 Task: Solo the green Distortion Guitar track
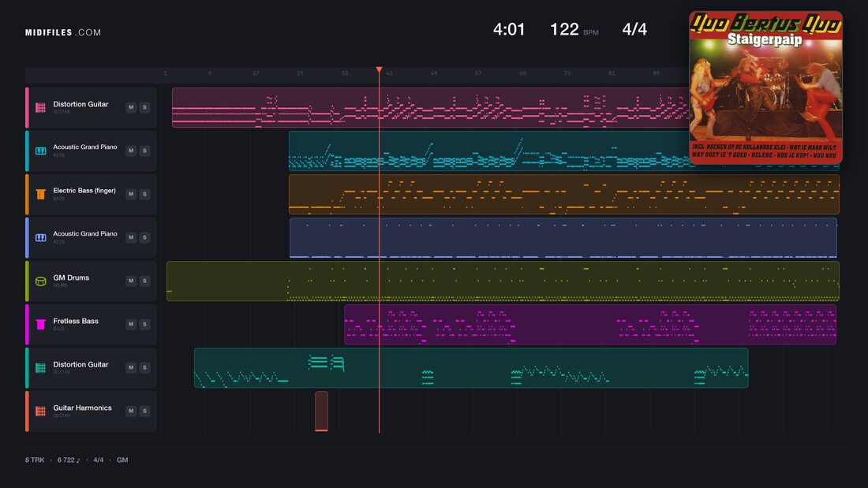pyautogui.click(x=144, y=367)
